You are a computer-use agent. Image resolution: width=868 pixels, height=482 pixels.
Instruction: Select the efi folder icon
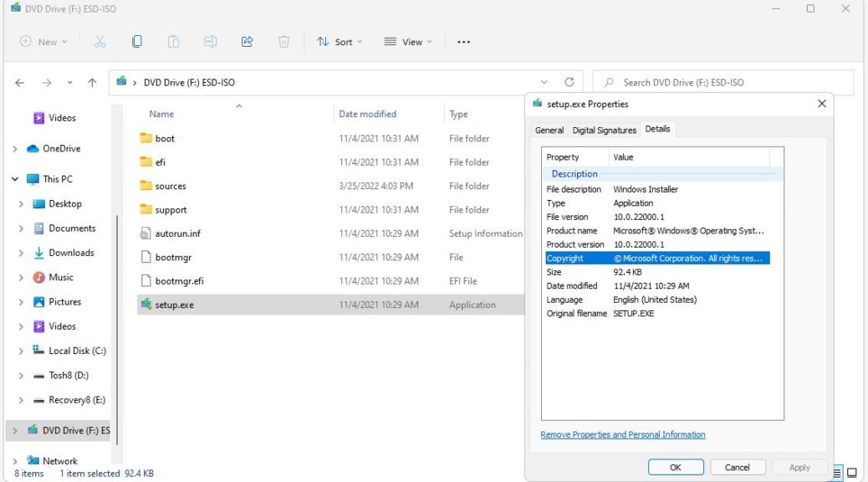(146, 162)
